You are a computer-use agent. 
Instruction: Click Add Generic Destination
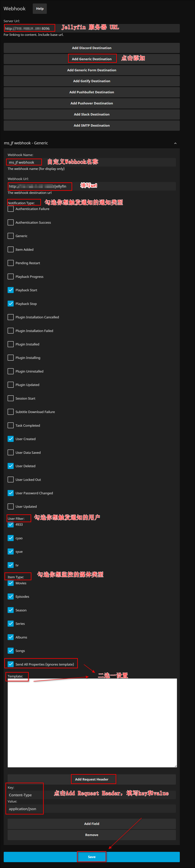tap(92, 59)
